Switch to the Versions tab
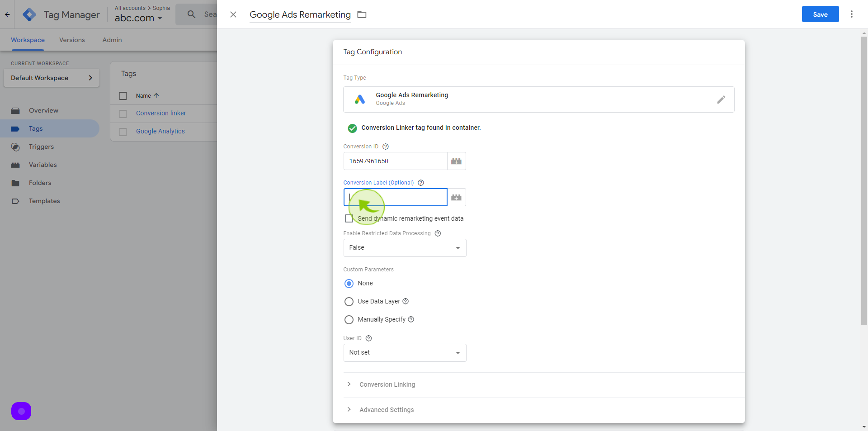This screenshot has height=431, width=868. point(72,40)
